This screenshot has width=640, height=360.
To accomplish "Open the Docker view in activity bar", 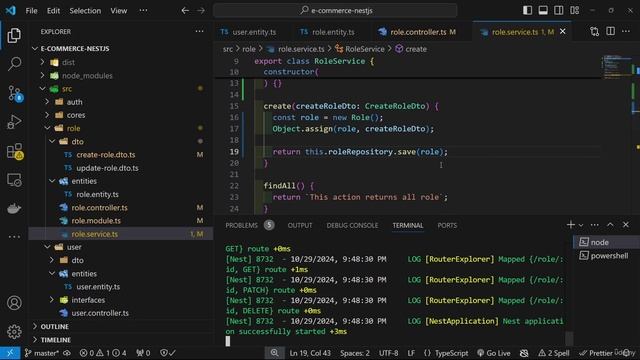I will (14, 208).
